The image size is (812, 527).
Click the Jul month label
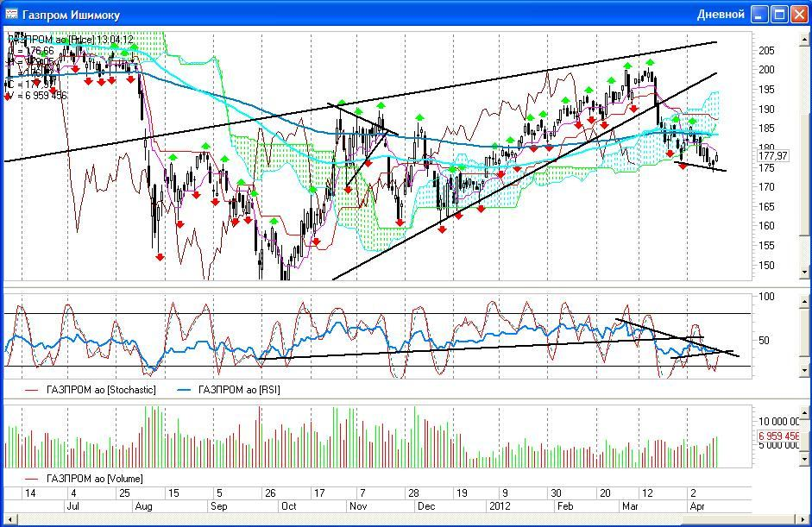[x=72, y=505]
